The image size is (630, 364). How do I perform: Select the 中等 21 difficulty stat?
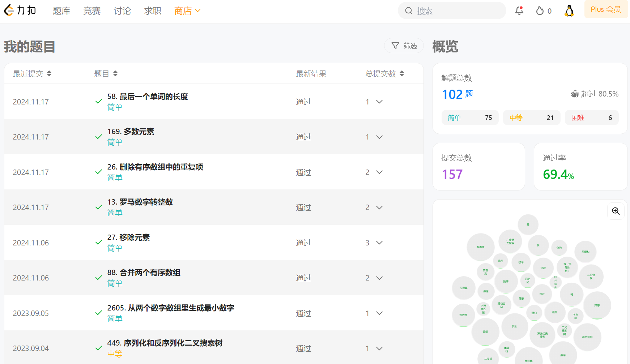[532, 118]
